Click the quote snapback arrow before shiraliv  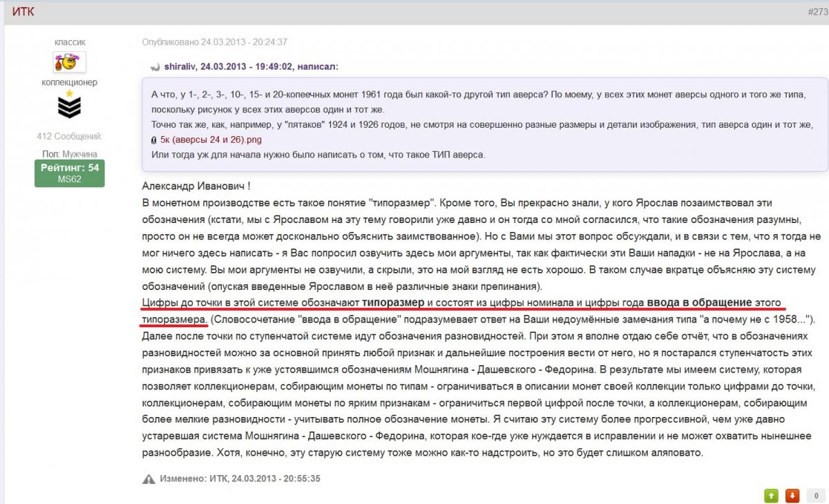click(155, 67)
